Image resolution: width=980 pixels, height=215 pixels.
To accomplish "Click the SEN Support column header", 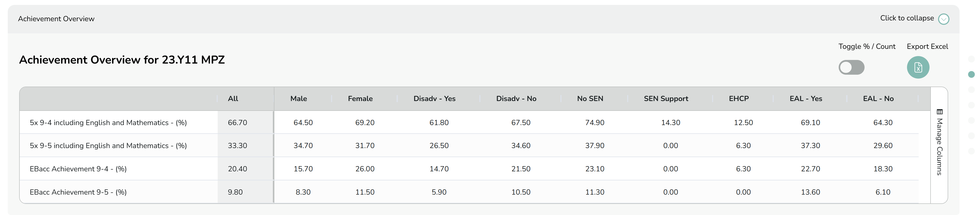I will point(666,99).
